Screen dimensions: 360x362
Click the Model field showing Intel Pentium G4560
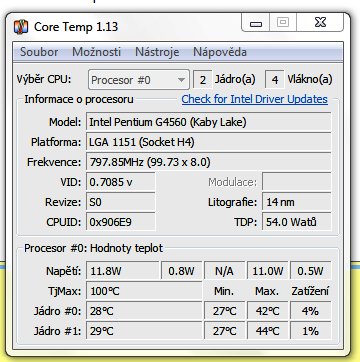tap(209, 122)
